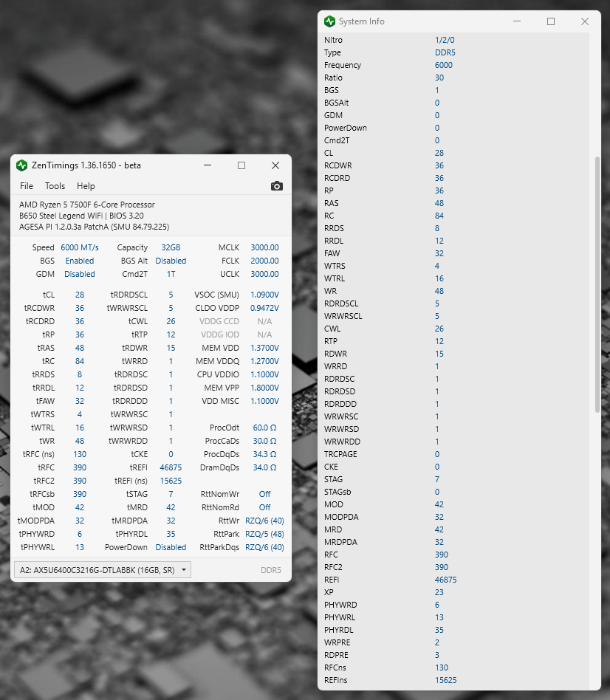The height and width of the screenshot is (700, 610).
Task: Click the tCWL 26 value in ZenTimings
Action: [x=171, y=321]
